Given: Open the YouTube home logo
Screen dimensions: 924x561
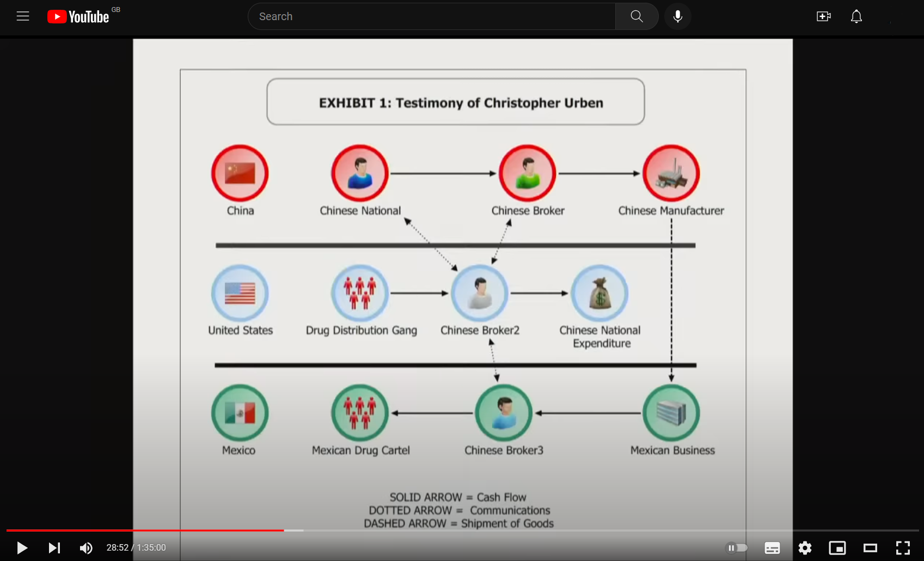Looking at the screenshot, I should click(78, 16).
